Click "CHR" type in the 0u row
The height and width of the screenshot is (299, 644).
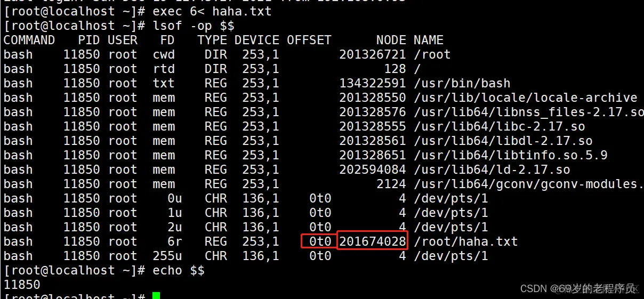tap(216, 198)
